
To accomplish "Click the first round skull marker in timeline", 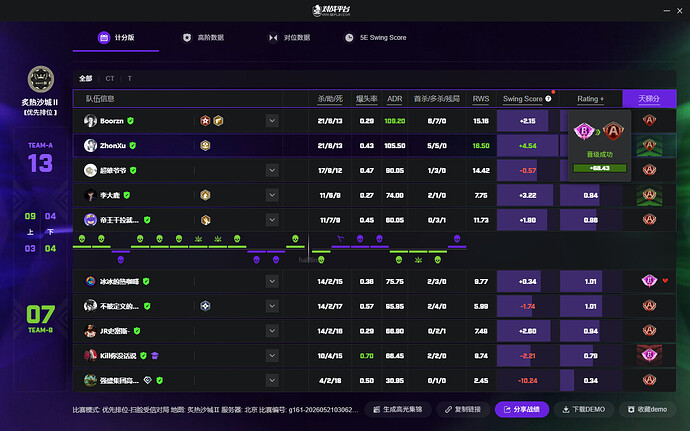I will 82,239.
